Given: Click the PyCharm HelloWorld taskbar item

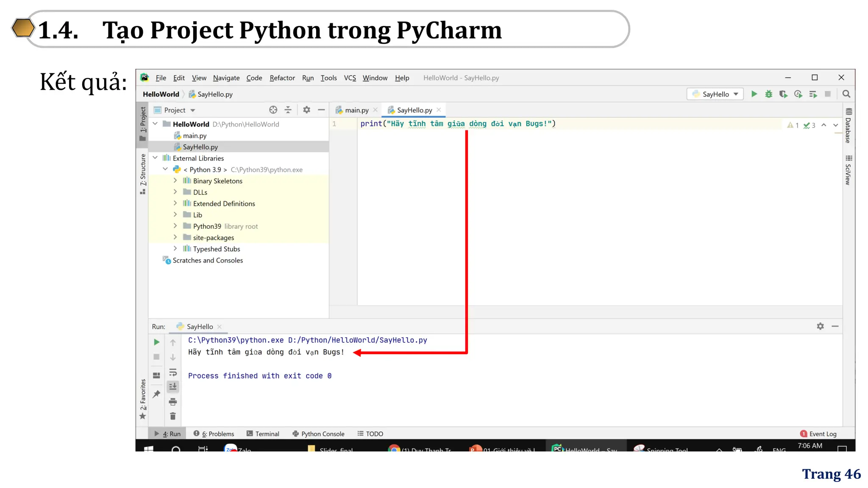Looking at the screenshot, I should 584,449.
